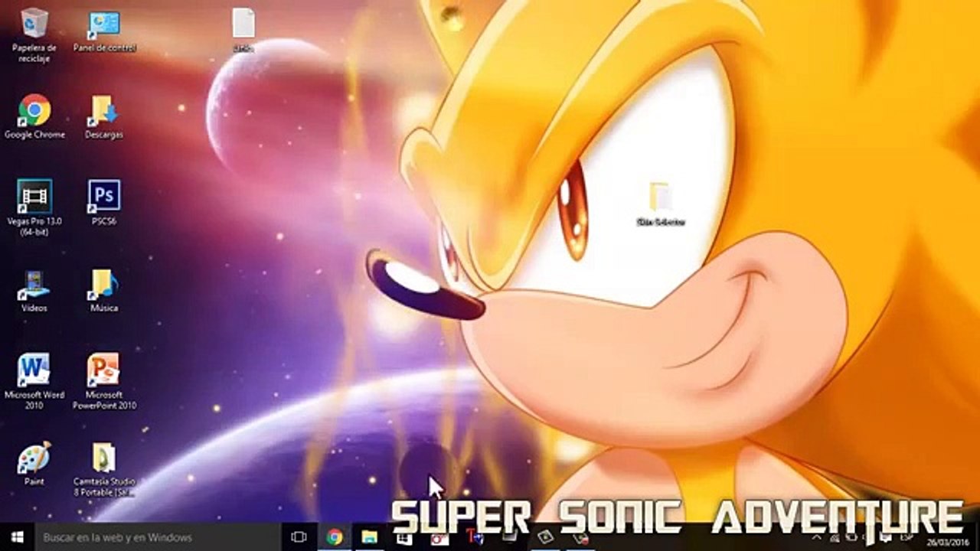Screen dimensions: 980x551
Task: Select the PSCS6 Photoshop shortcut
Action: pos(104,203)
